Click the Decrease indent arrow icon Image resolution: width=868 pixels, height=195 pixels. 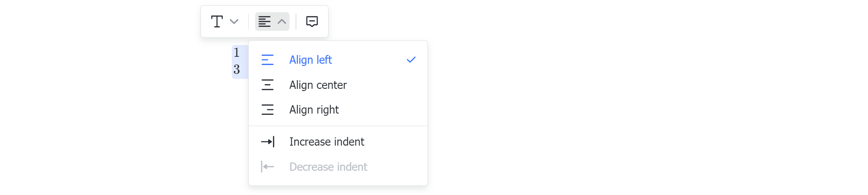[267, 167]
